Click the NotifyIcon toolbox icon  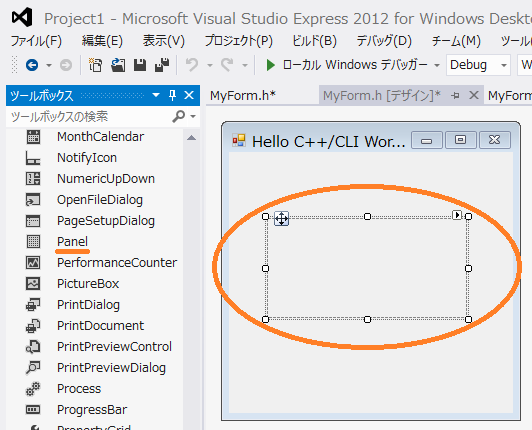coord(33,158)
